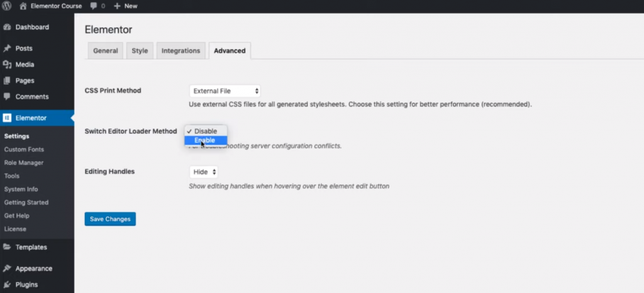
Task: Click the Posts pin icon in sidebar
Action: click(7, 48)
